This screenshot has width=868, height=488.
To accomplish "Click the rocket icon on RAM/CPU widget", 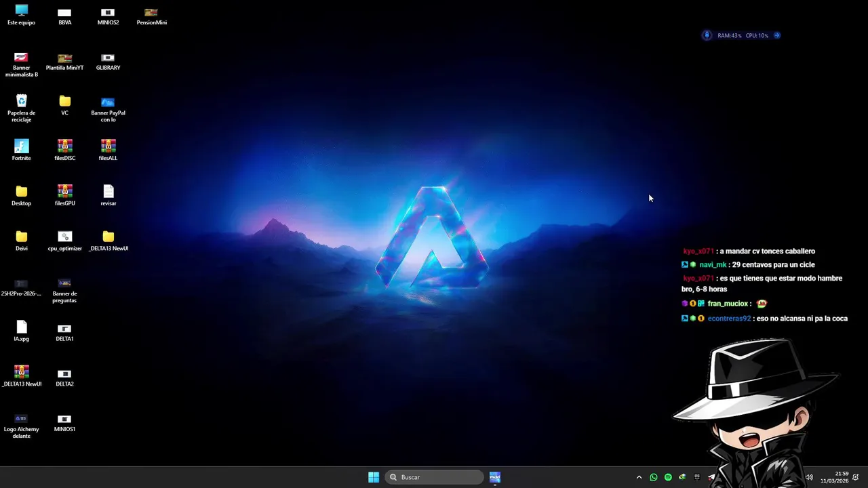I will [707, 35].
